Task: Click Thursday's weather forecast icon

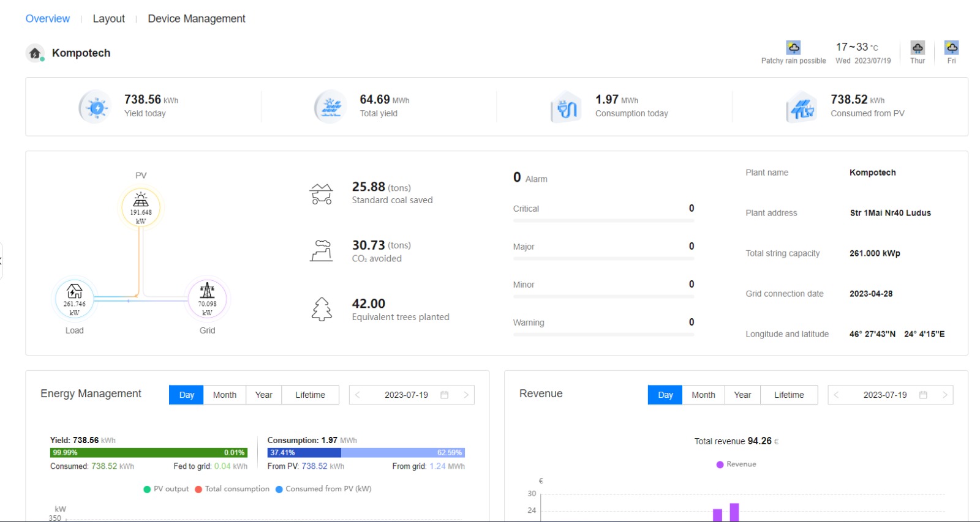Action: click(917, 48)
